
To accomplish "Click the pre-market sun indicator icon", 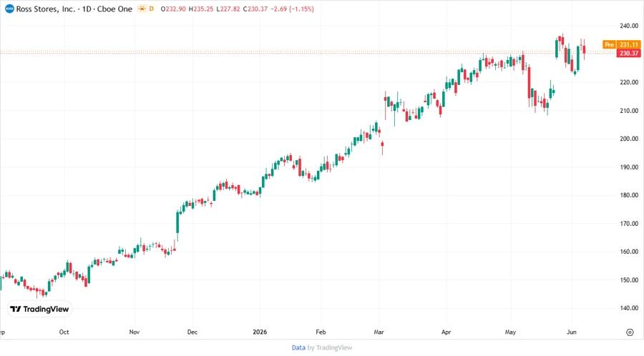I will (142, 9).
